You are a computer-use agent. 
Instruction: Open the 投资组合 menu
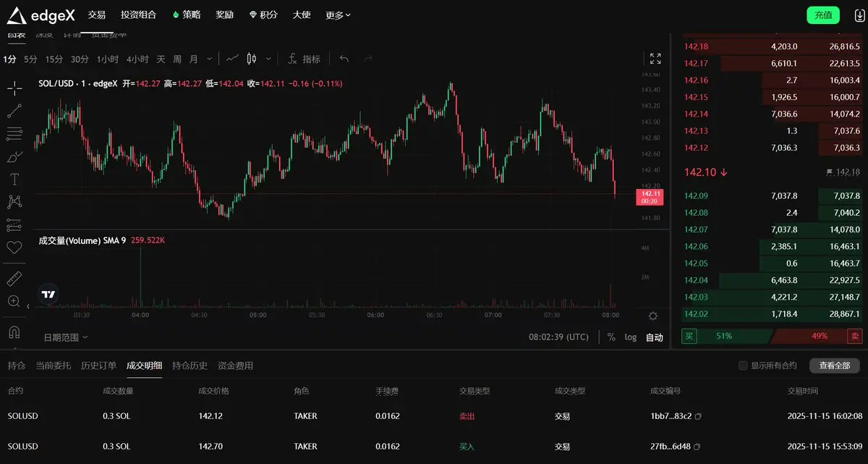pyautogui.click(x=138, y=15)
